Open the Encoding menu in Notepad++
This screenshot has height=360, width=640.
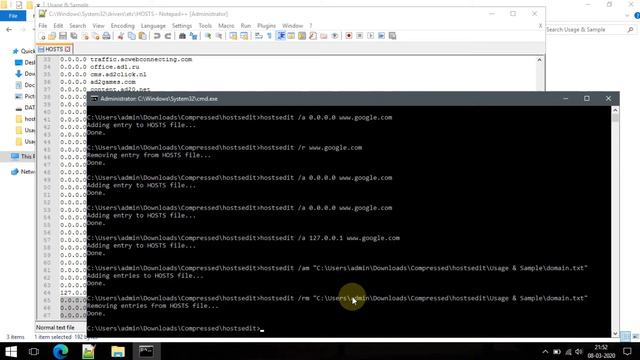(122, 26)
